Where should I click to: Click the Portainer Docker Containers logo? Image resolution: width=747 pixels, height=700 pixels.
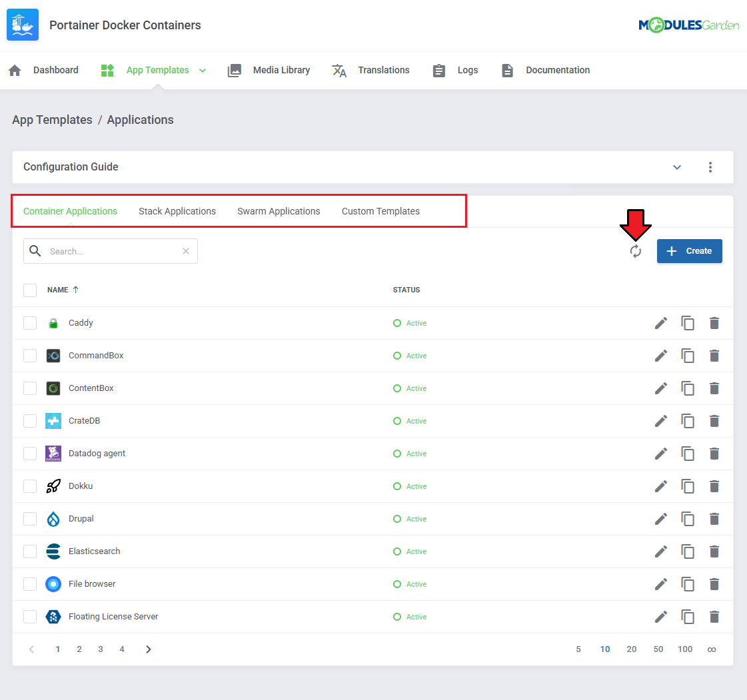[23, 25]
